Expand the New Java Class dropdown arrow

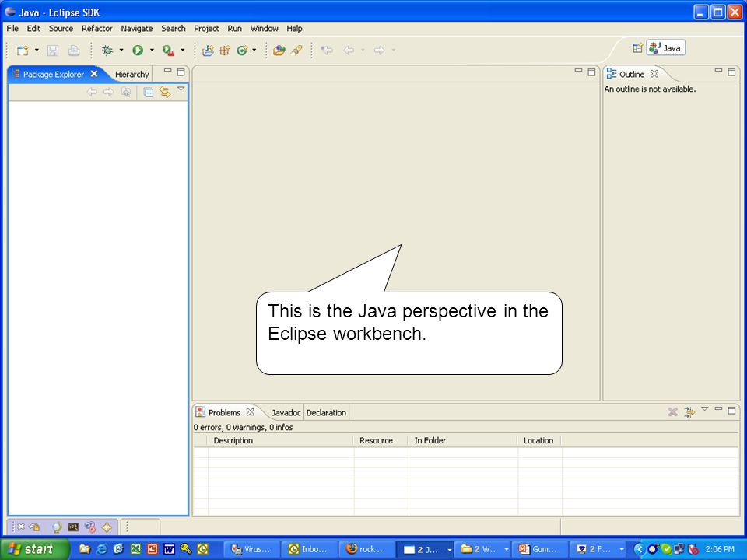coord(254,50)
